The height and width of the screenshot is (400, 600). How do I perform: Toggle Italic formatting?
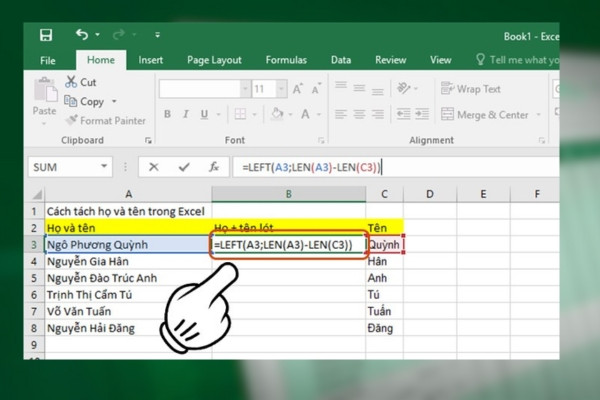coord(186,114)
